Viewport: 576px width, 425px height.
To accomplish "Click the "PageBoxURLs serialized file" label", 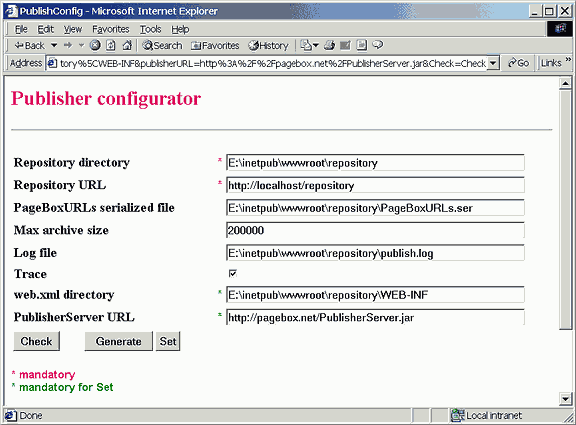I will (x=94, y=208).
